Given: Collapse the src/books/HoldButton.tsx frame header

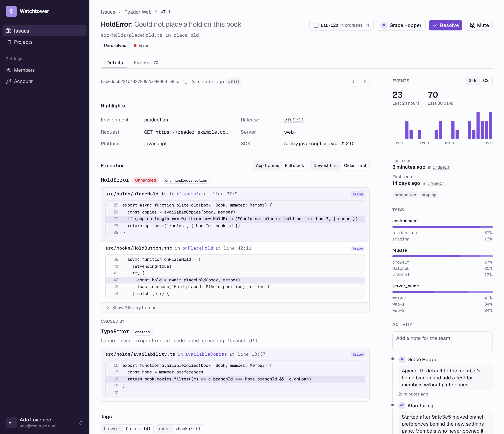Looking at the screenshot, I should click(235, 248).
